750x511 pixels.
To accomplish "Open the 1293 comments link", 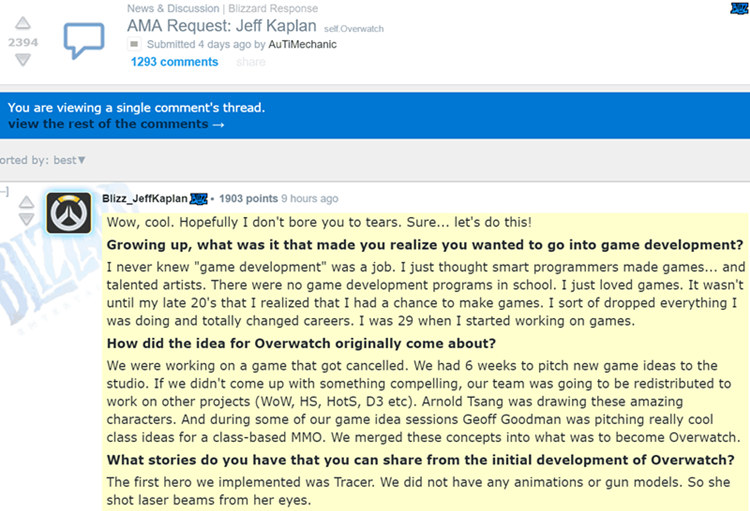I will click(x=175, y=62).
